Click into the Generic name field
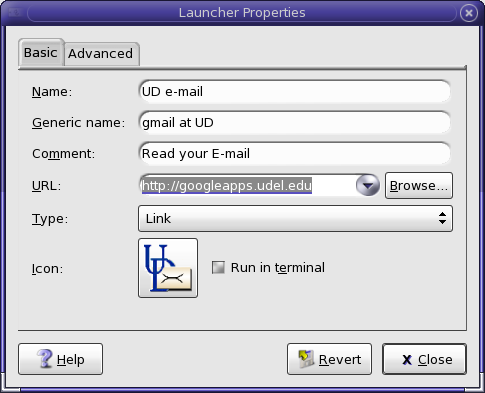The width and height of the screenshot is (485, 393). [294, 123]
